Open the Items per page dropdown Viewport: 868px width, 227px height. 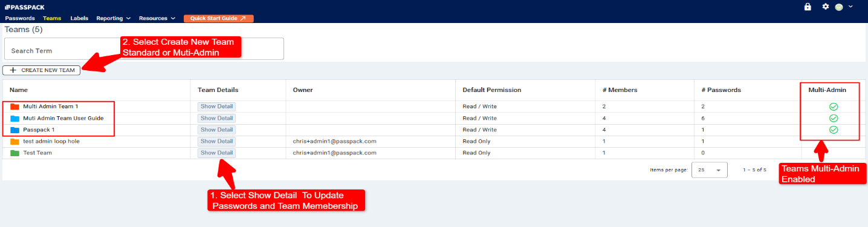(x=710, y=170)
